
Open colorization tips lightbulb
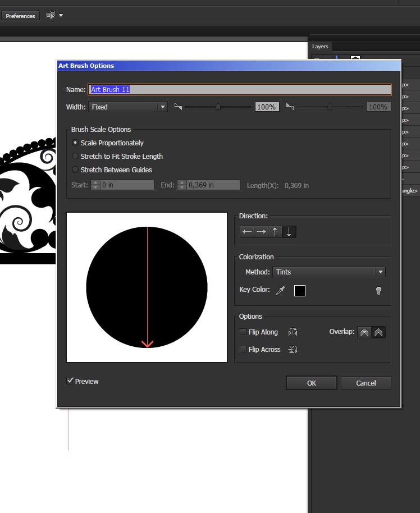click(x=378, y=291)
